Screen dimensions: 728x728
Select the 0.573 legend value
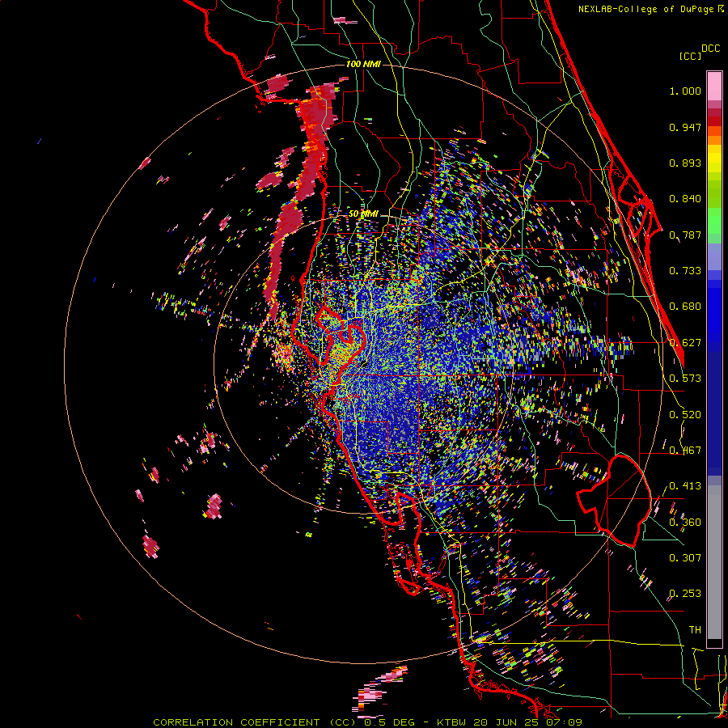[685, 379]
